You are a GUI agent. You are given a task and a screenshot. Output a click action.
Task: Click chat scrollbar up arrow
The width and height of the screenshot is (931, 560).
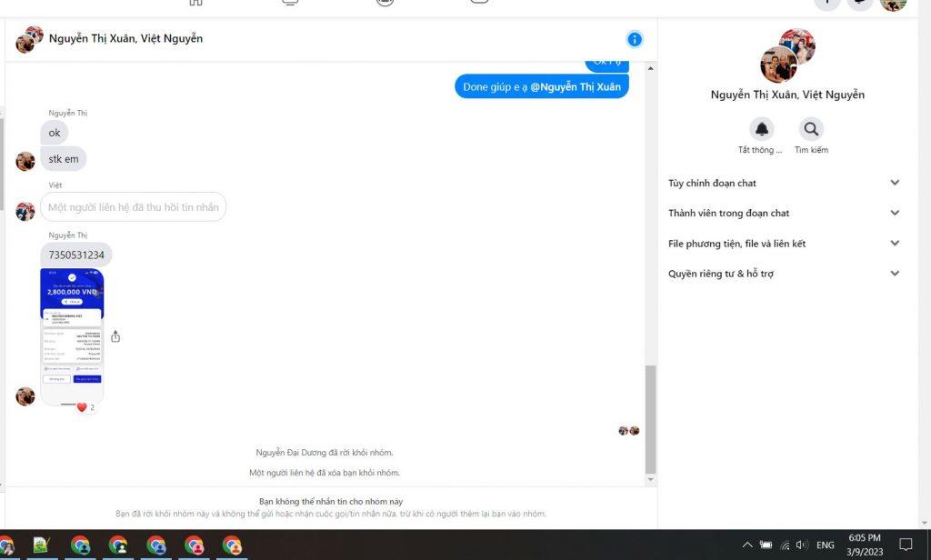click(651, 69)
